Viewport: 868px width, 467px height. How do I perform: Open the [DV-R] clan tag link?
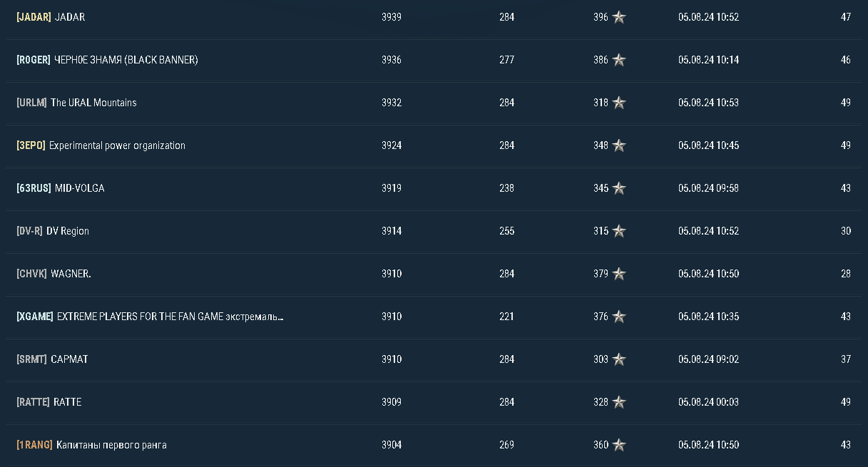(29, 231)
